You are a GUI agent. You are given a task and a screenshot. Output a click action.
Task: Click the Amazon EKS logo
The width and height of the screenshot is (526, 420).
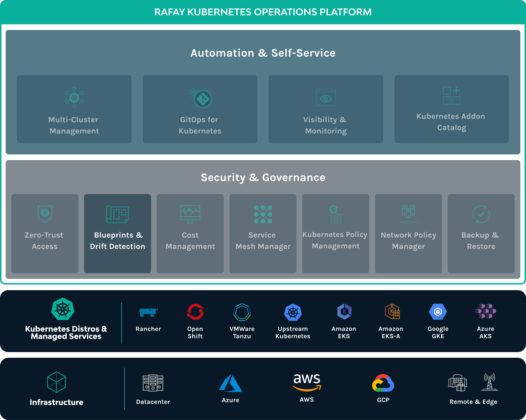click(x=344, y=312)
